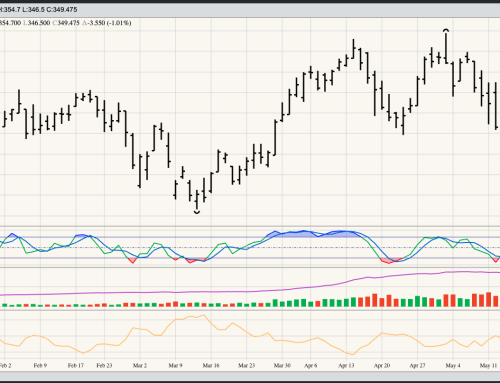This screenshot has width=500, height=383.
Task: Click the Apr 13 date label
Action: point(346,365)
